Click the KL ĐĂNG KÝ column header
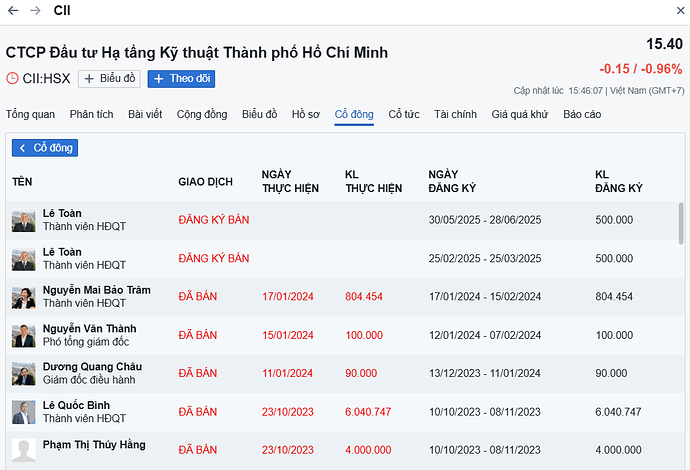This screenshot has height=470, width=690. (x=619, y=181)
